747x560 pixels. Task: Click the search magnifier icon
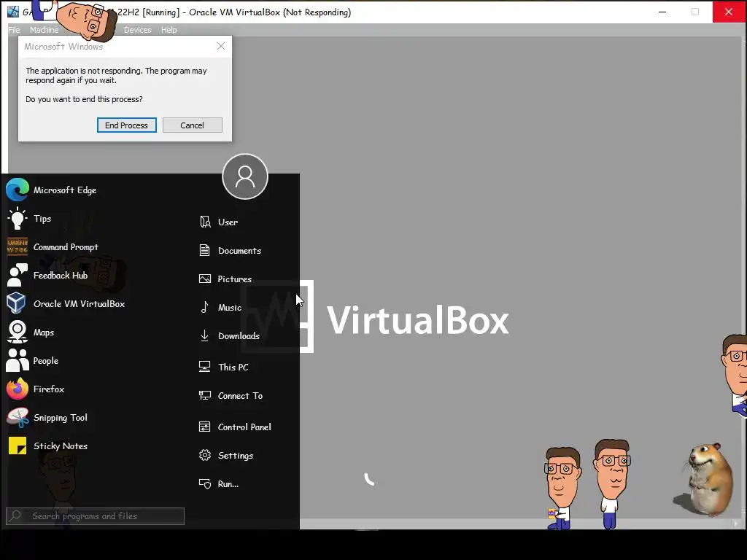pos(15,516)
